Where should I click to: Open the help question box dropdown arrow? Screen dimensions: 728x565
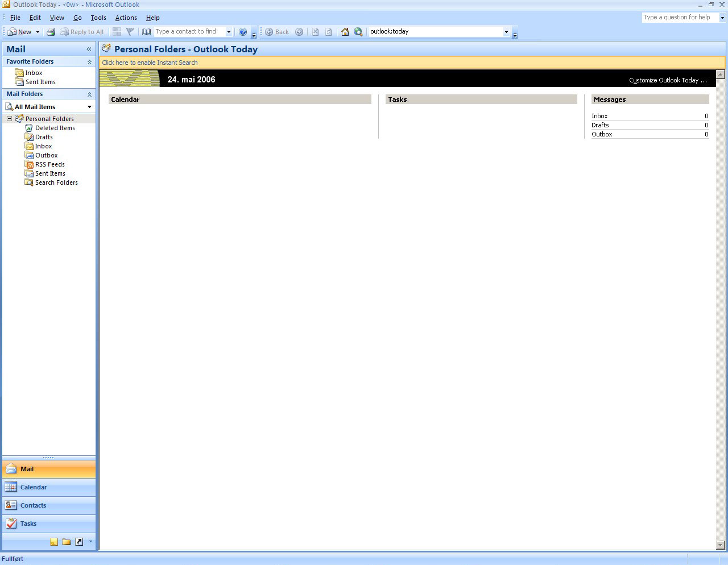722,18
